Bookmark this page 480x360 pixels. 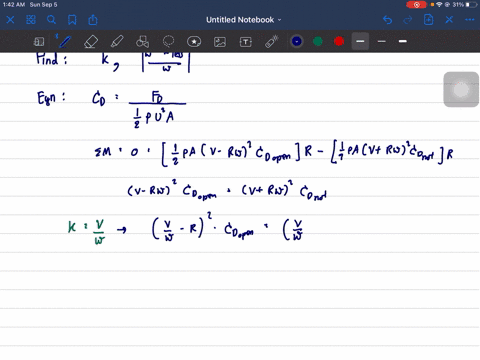[x=72, y=20]
